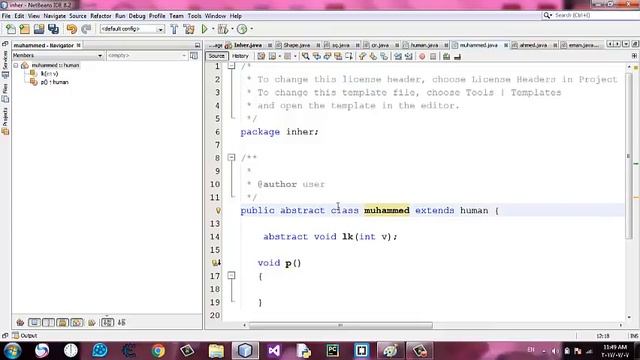
Task: Collapse the license comment fold at line 1
Action: click(231, 65)
